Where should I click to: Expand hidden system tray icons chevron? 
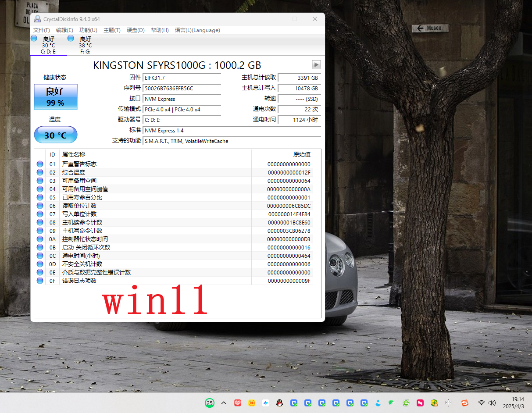[224, 403]
